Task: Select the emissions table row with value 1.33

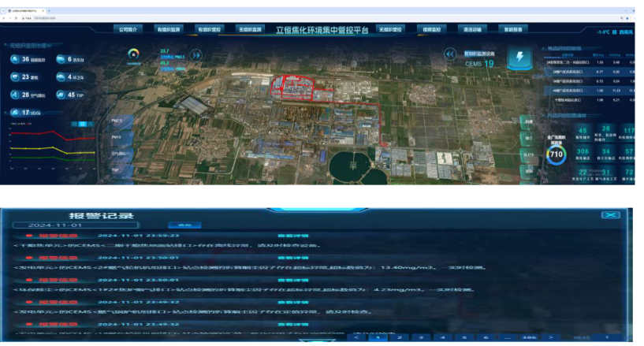Action: tap(590, 62)
